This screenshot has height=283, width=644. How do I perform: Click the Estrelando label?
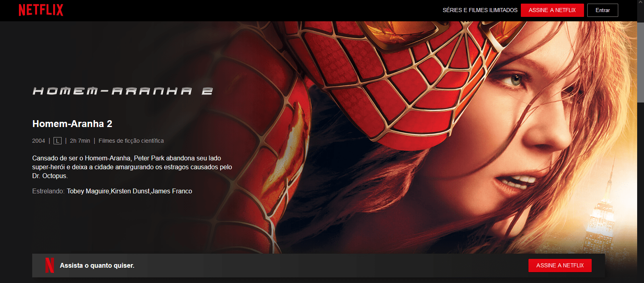pos(48,191)
